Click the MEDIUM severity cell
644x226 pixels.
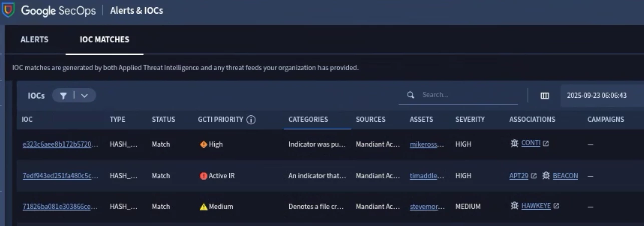[x=468, y=206]
